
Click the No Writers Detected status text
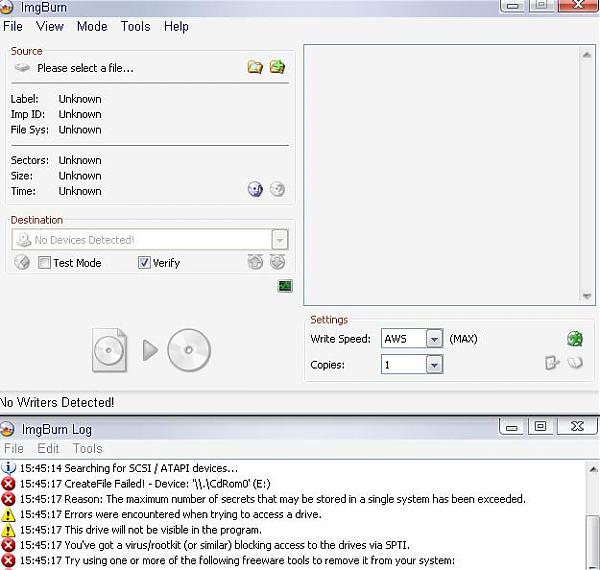coord(57,402)
